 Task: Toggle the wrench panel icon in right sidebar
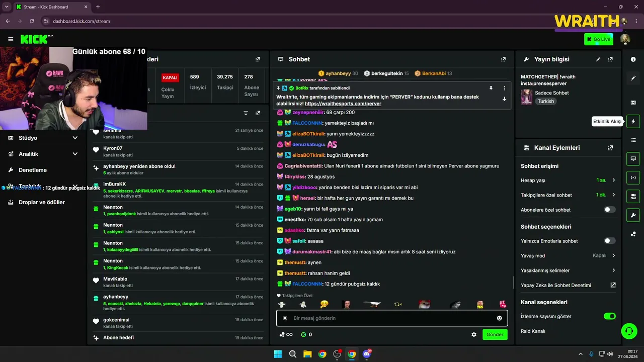[x=633, y=215]
